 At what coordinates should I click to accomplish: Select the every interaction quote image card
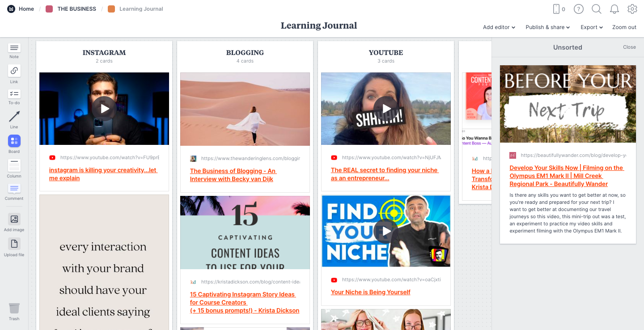pyautogui.click(x=104, y=262)
